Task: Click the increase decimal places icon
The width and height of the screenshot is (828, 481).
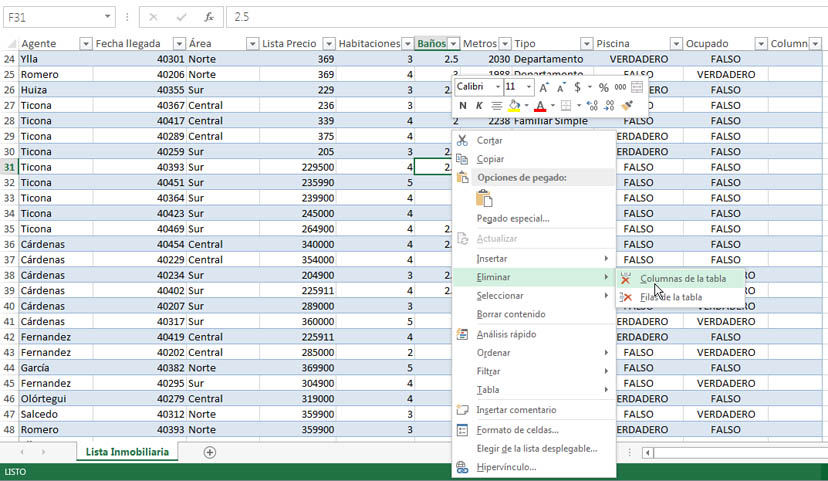Action: tap(592, 105)
